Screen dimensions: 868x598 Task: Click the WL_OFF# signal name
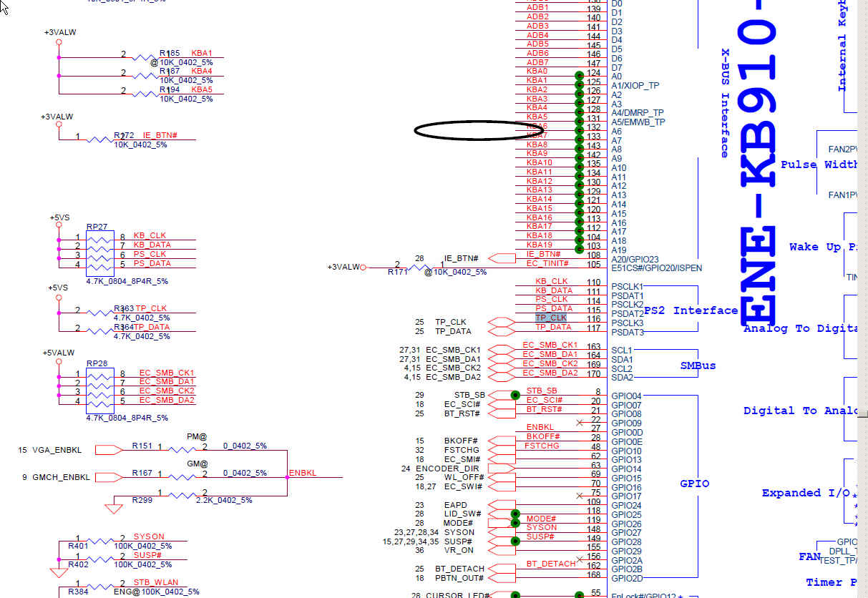pos(465,477)
